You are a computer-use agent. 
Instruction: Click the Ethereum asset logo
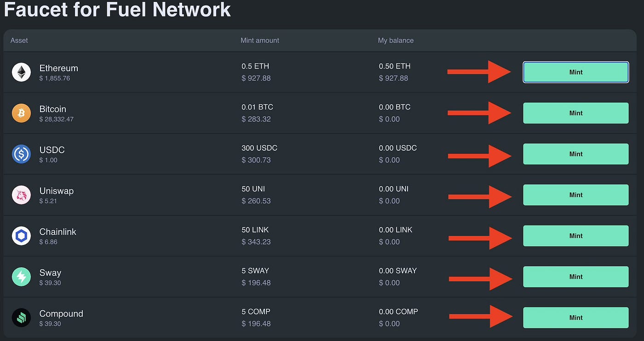click(21, 72)
